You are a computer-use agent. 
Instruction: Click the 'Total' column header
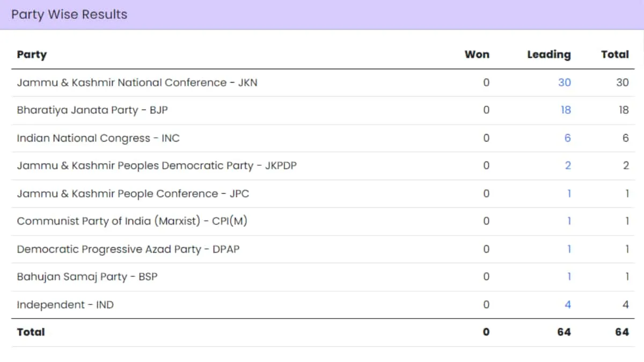[x=615, y=55]
